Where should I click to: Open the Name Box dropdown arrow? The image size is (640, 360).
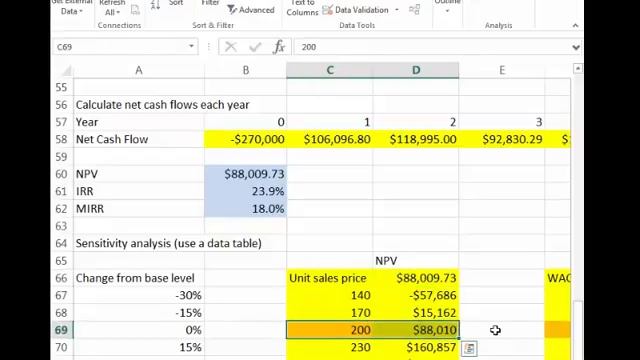click(x=191, y=47)
